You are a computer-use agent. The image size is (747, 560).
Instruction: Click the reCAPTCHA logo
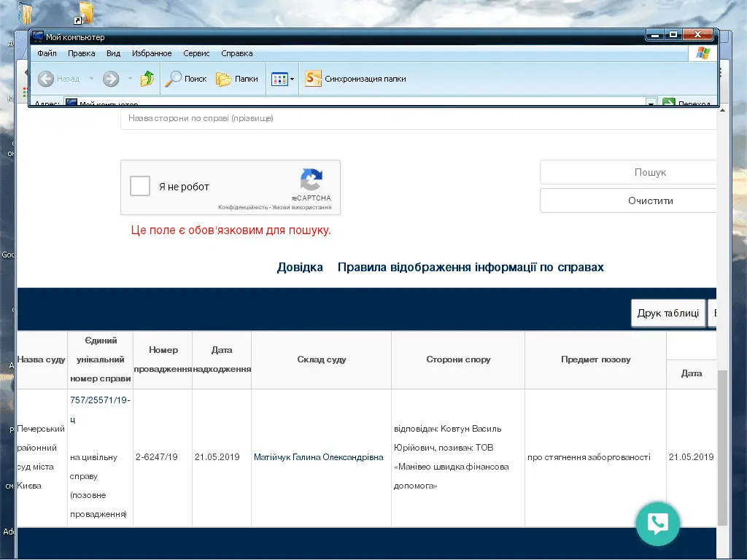(x=311, y=180)
